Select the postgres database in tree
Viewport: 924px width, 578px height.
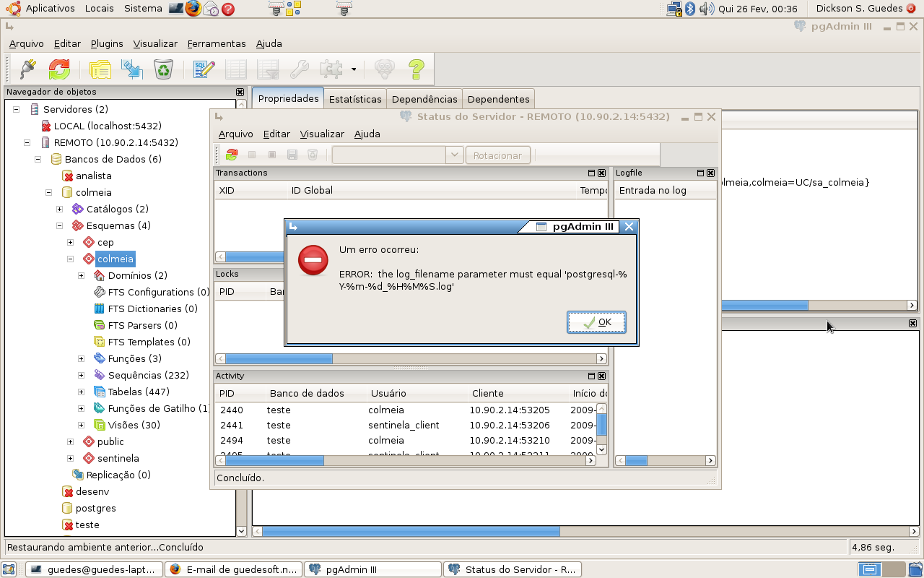pyautogui.click(x=95, y=508)
